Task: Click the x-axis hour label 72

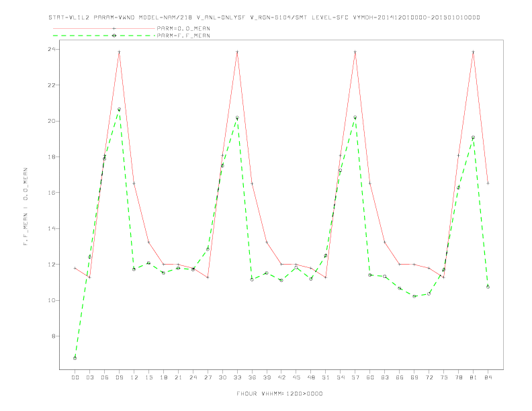Action: pyautogui.click(x=429, y=377)
